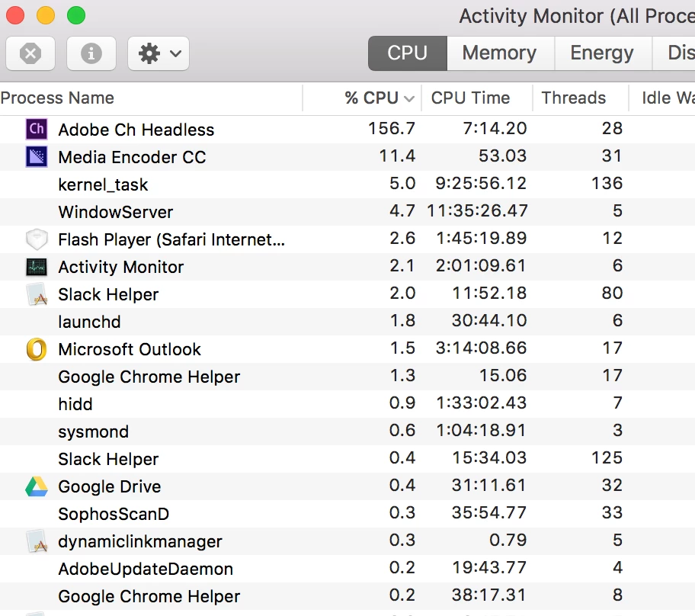This screenshot has height=616, width=695.
Task: Select the Media Encoder CC icon
Action: (37, 157)
